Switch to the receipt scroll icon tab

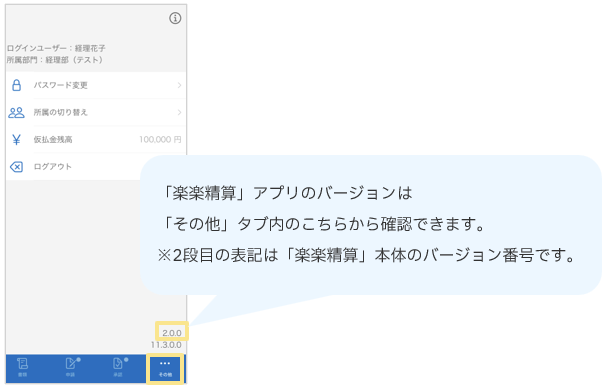coord(22,367)
